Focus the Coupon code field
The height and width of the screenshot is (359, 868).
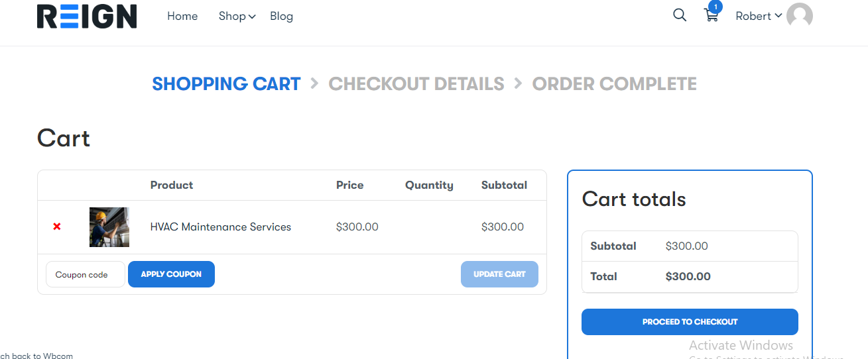[85, 274]
